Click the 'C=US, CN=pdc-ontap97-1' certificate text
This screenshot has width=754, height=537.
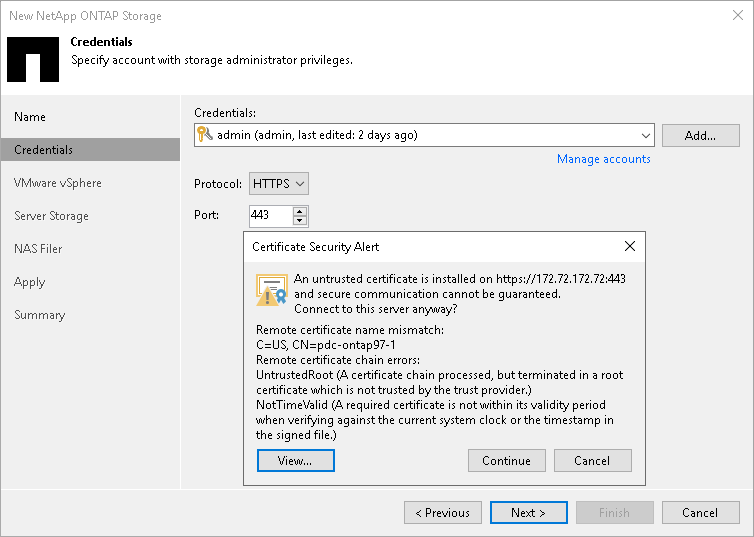(326, 345)
